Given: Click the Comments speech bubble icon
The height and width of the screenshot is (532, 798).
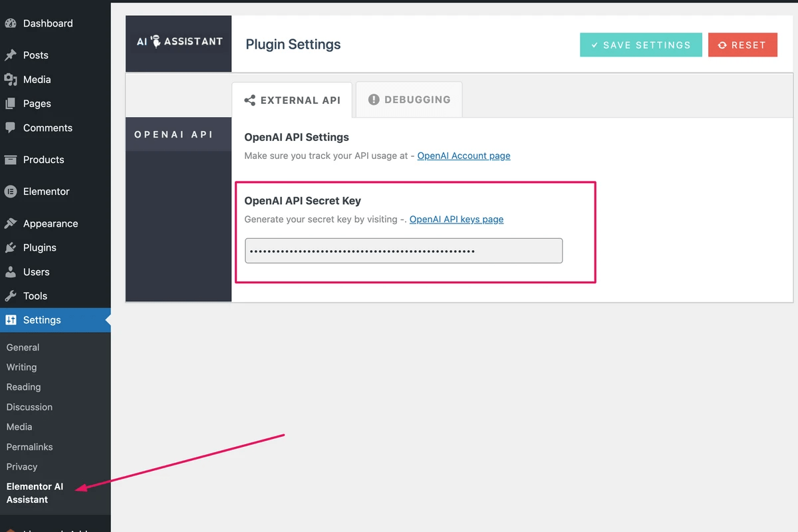Looking at the screenshot, I should 10,128.
